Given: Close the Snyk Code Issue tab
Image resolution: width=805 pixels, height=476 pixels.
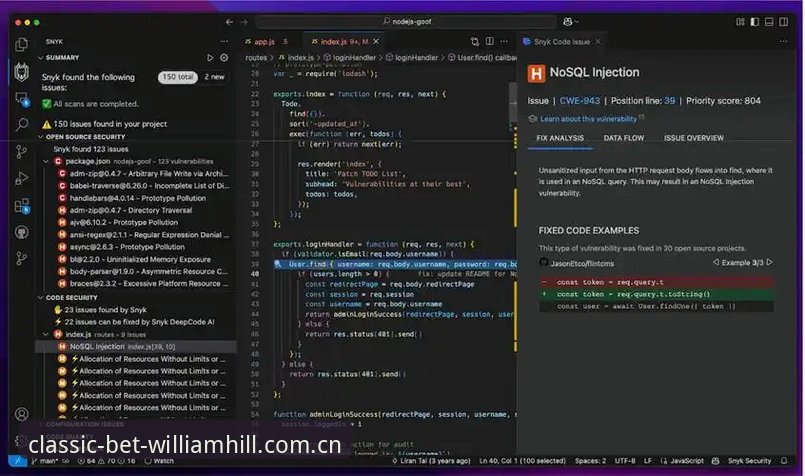Looking at the screenshot, I should [x=598, y=42].
